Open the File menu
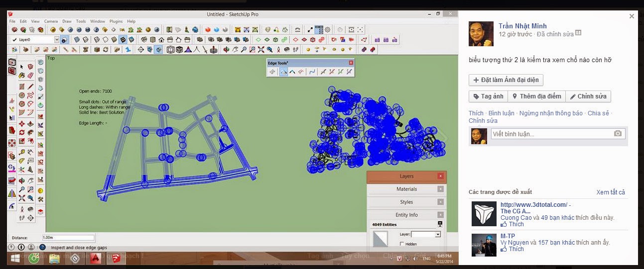Image resolution: width=644 pixels, height=269 pixels. point(12,21)
